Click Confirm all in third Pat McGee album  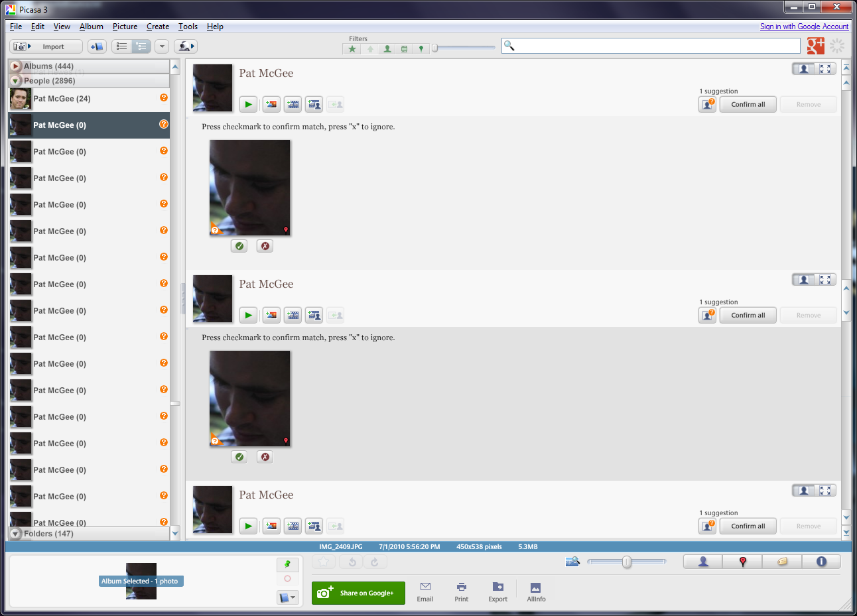click(x=748, y=526)
